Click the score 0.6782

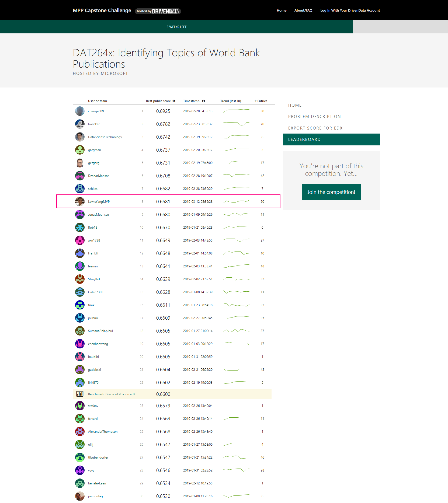pyautogui.click(x=163, y=124)
